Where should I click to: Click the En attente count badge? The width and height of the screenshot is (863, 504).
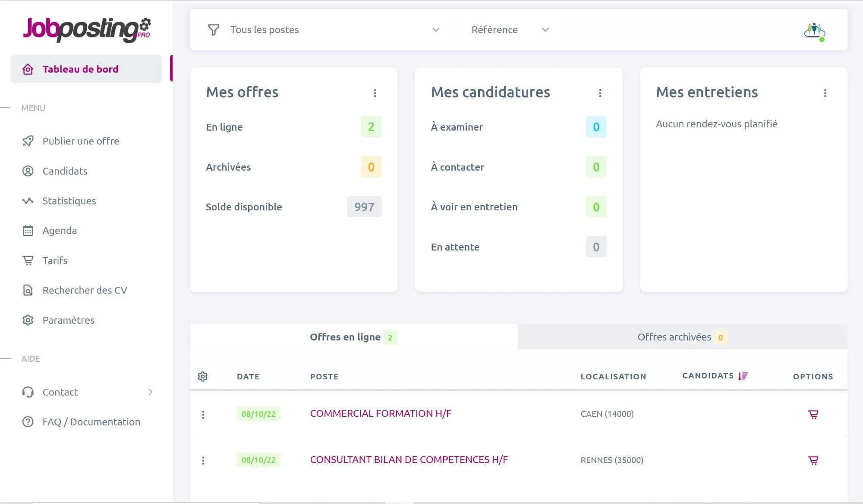click(x=596, y=247)
